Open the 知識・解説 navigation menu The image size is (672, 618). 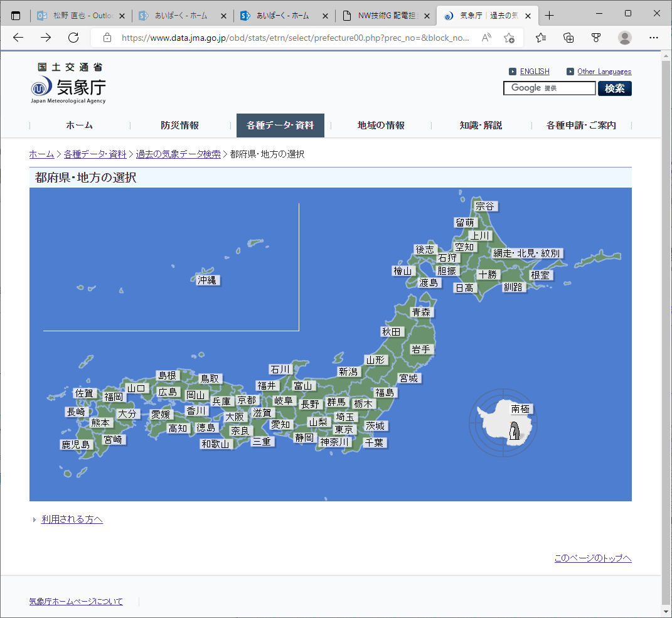click(x=481, y=125)
